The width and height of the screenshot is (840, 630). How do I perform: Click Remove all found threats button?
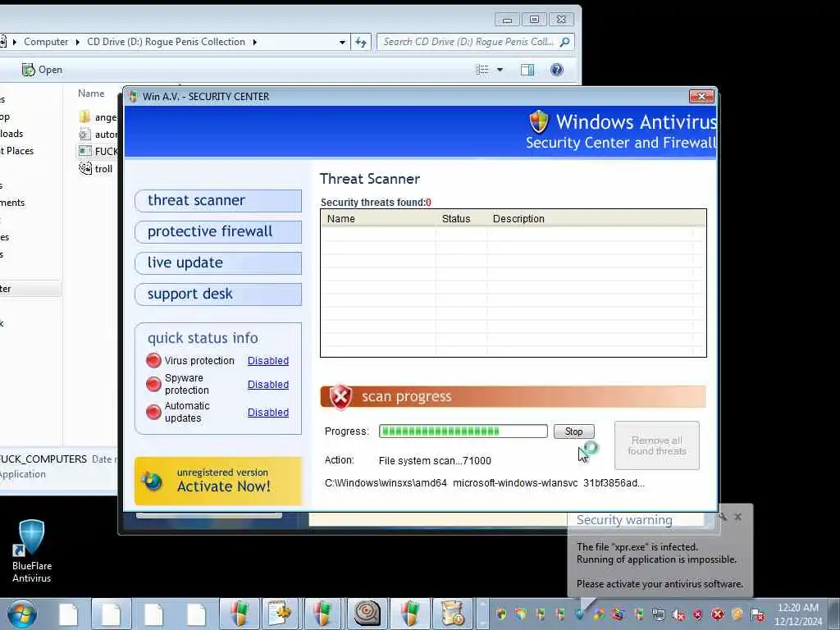(657, 445)
